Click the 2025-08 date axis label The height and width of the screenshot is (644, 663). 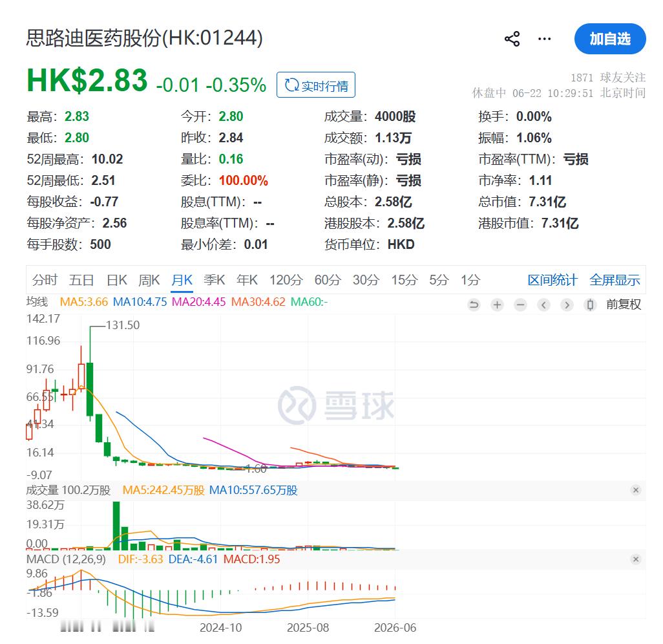click(308, 627)
